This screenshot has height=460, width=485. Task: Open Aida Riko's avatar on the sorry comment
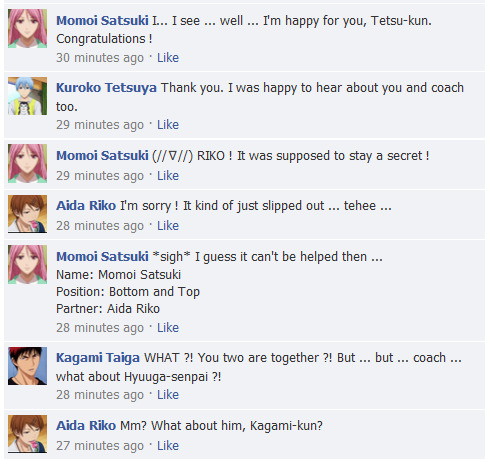pyautogui.click(x=27, y=214)
